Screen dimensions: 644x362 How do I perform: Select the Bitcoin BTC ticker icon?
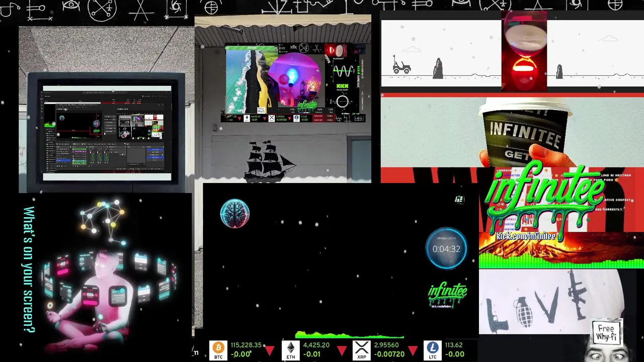[x=218, y=349]
